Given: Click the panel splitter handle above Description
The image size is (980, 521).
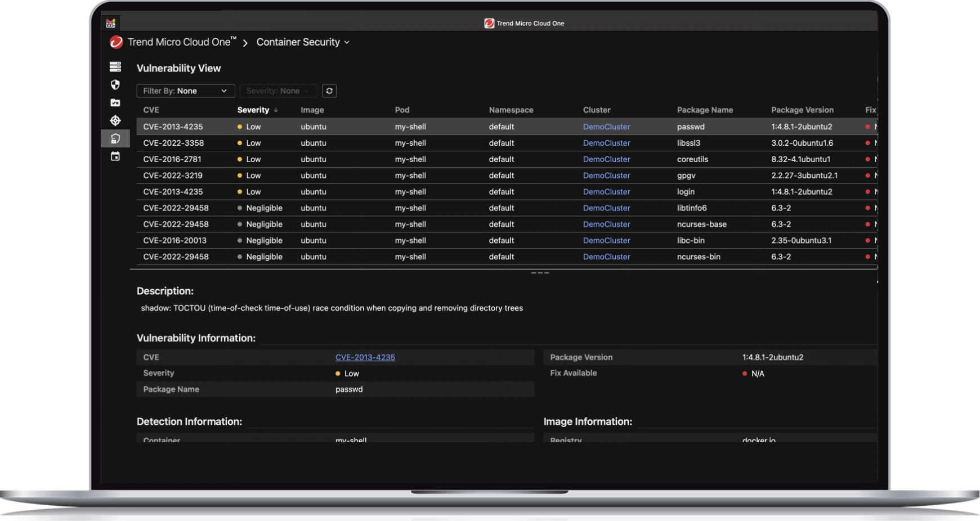Looking at the screenshot, I should pyautogui.click(x=540, y=273).
